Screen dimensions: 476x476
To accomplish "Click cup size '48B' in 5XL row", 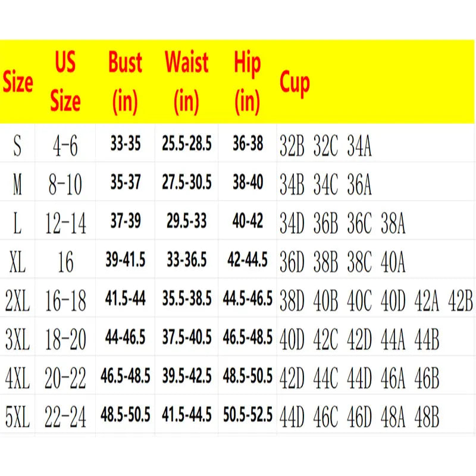I will coord(427,417).
